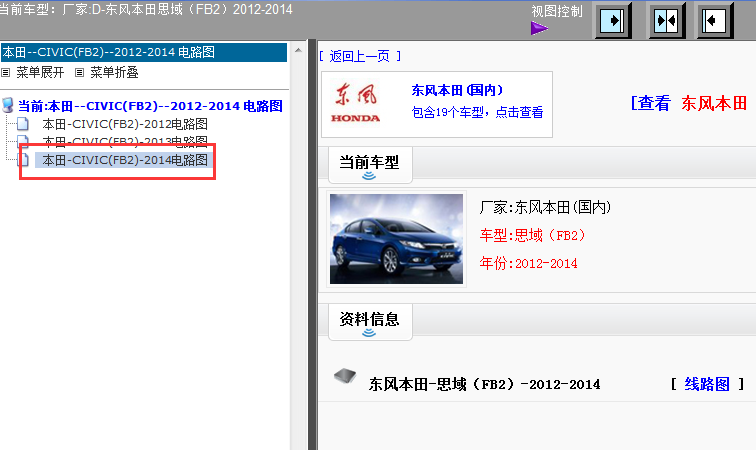Click the right-arrow view control button
The height and width of the screenshot is (450, 756).
[x=613, y=21]
